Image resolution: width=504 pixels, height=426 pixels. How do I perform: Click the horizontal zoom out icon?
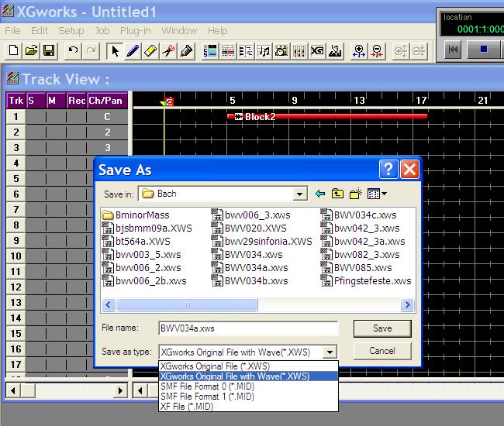(x=377, y=50)
